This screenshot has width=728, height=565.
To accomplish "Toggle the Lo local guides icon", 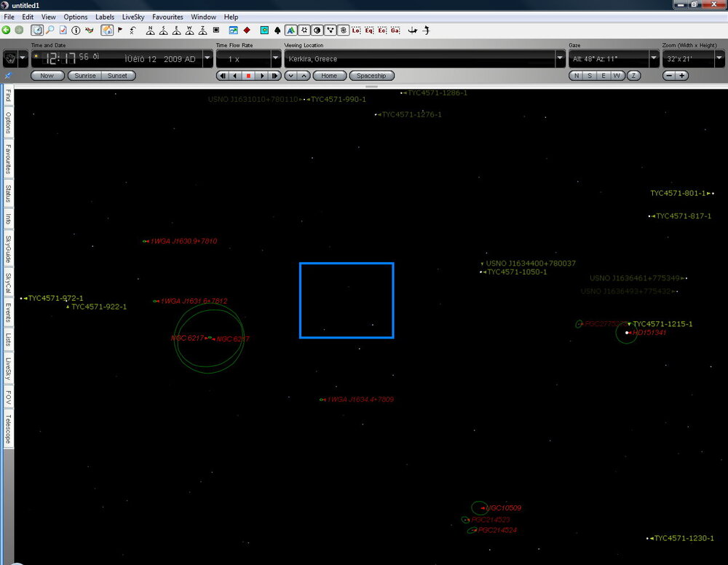I will (356, 30).
